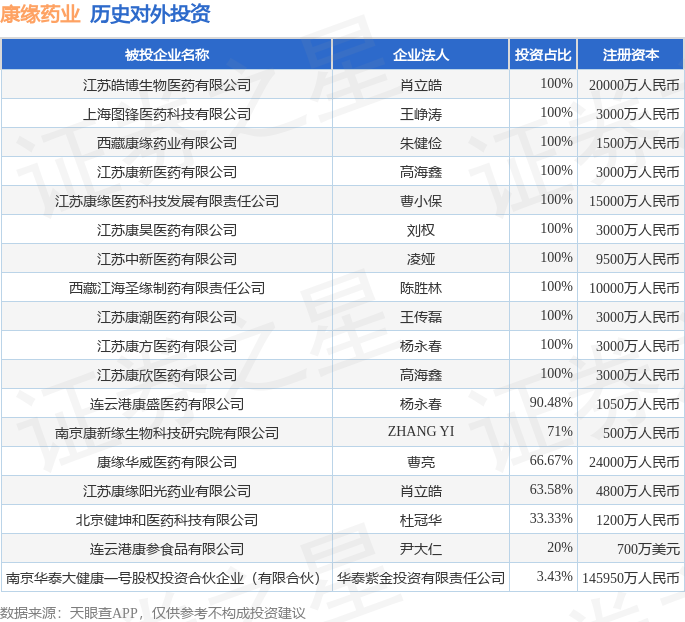Click 江苏康方医药有限公司 cell
Viewport: 685px width, 622px height.
click(166, 346)
